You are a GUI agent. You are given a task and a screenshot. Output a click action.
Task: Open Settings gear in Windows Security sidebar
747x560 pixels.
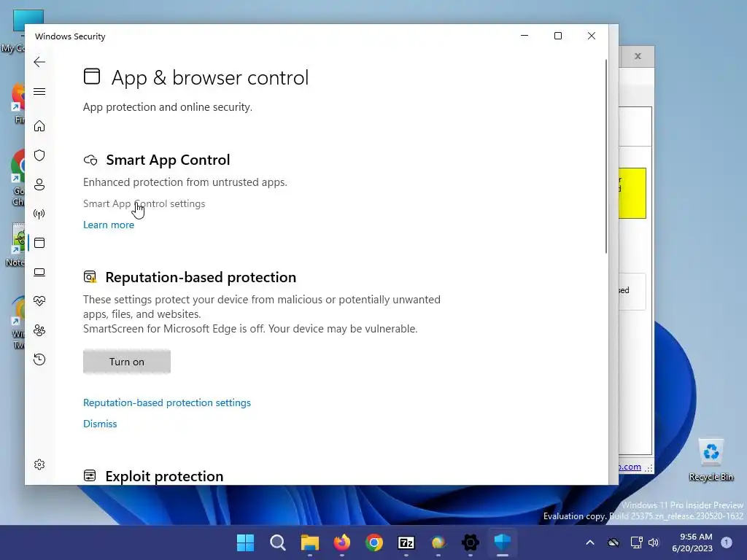coord(39,464)
